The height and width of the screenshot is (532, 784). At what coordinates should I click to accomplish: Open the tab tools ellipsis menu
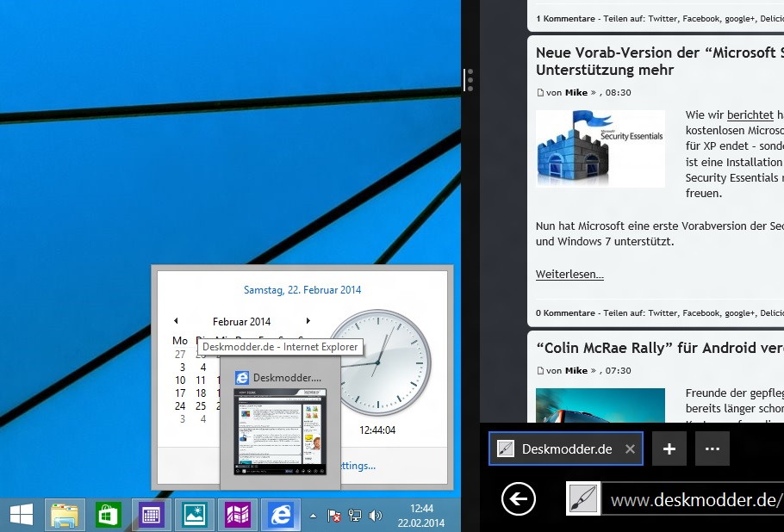click(712, 448)
